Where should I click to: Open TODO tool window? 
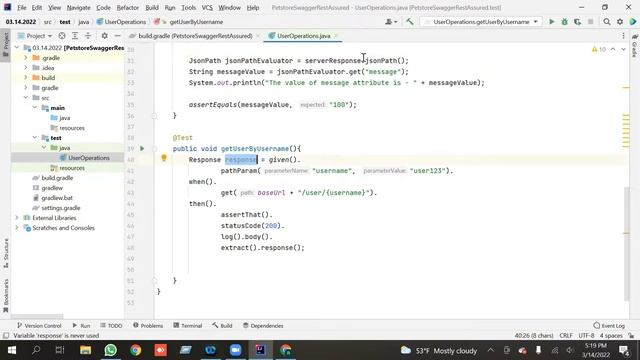point(111,325)
